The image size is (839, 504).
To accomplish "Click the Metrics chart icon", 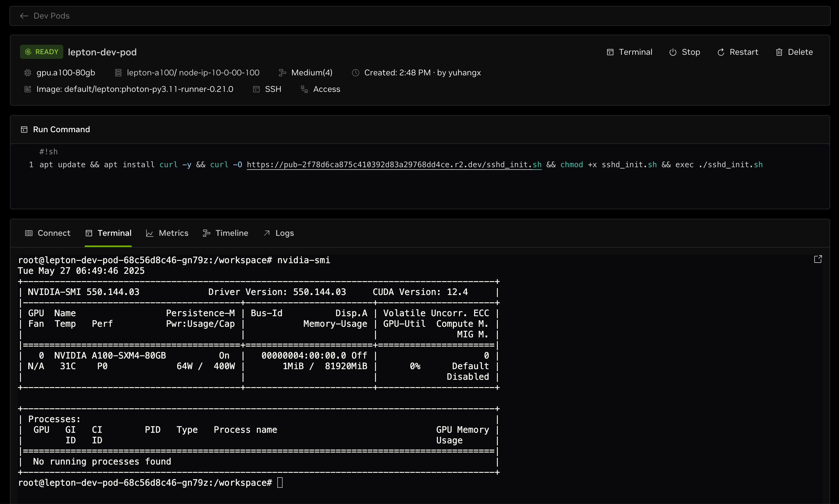I will (x=149, y=233).
